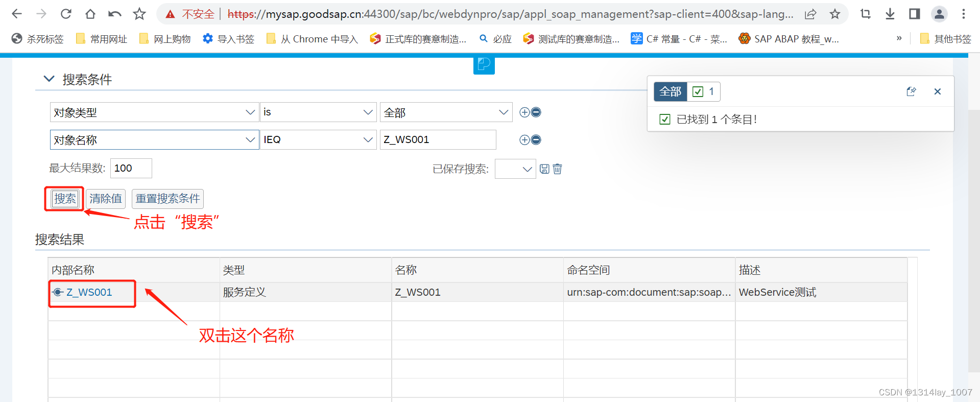Open the user profile avatar menu
Image resolution: width=980 pixels, height=402 pixels.
coord(939,14)
